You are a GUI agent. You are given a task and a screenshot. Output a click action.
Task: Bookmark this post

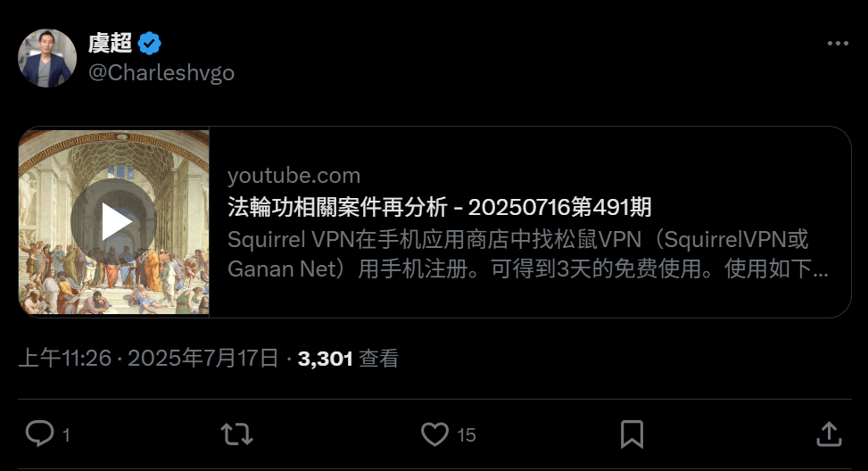point(632,434)
